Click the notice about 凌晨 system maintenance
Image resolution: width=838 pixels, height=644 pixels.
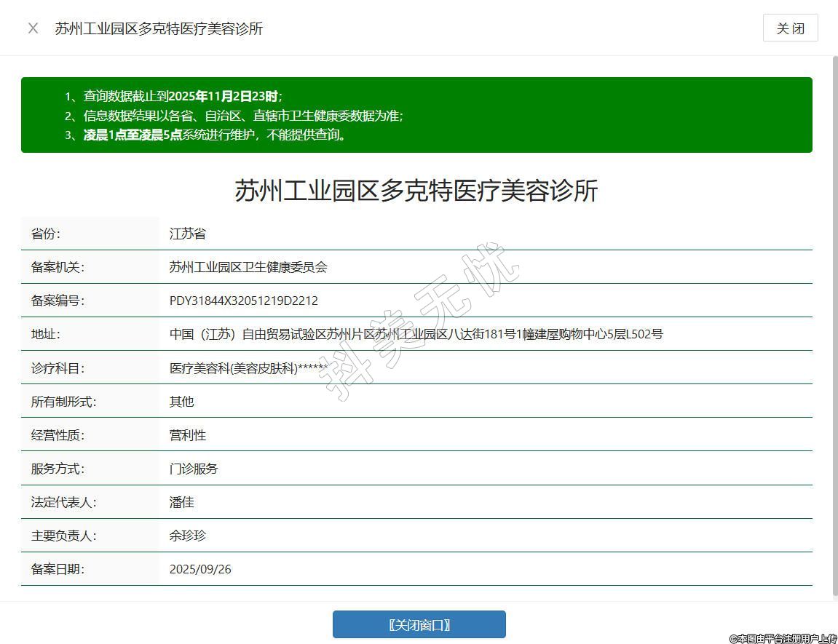pyautogui.click(x=215, y=135)
